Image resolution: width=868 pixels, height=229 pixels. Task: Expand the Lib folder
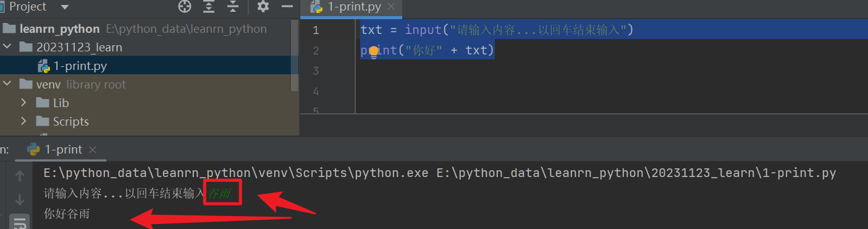(x=23, y=103)
